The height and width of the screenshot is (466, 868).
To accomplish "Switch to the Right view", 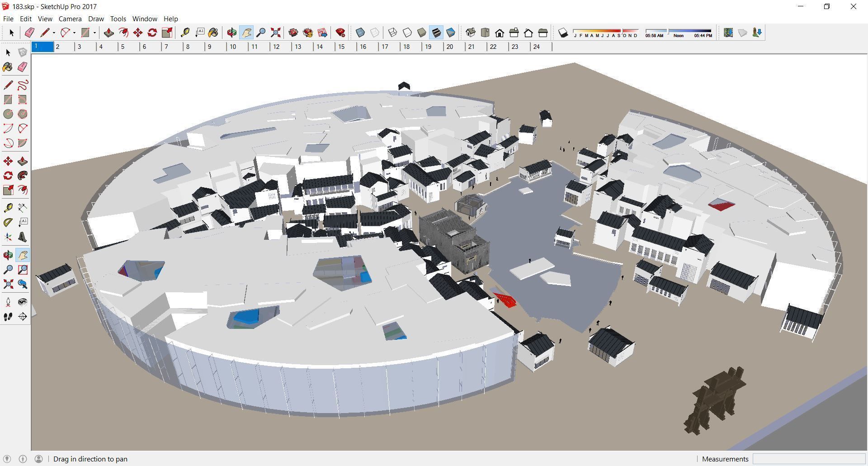I will pos(514,33).
